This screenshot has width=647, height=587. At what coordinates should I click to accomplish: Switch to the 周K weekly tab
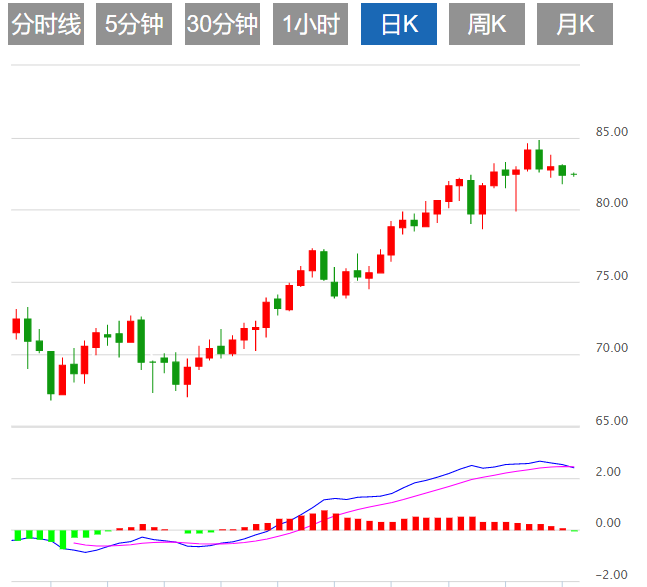click(x=486, y=24)
